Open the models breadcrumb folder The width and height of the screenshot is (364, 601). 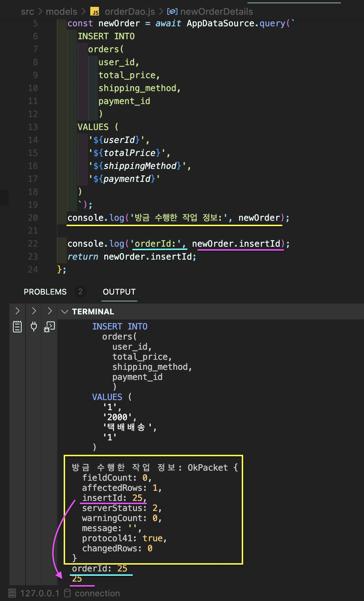point(62,12)
